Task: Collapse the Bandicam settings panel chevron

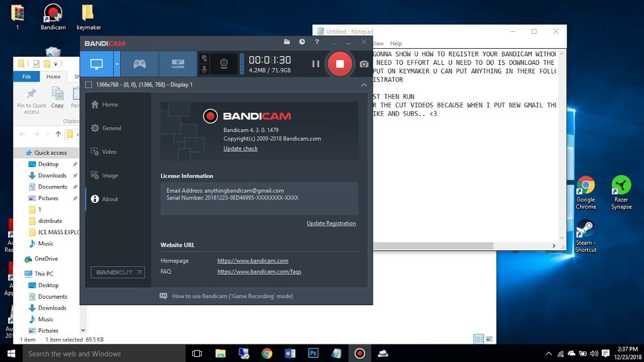Action: (364, 85)
